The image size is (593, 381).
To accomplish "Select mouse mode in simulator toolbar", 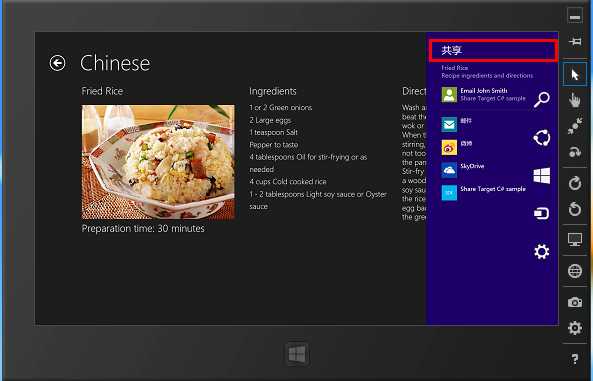I will (574, 75).
